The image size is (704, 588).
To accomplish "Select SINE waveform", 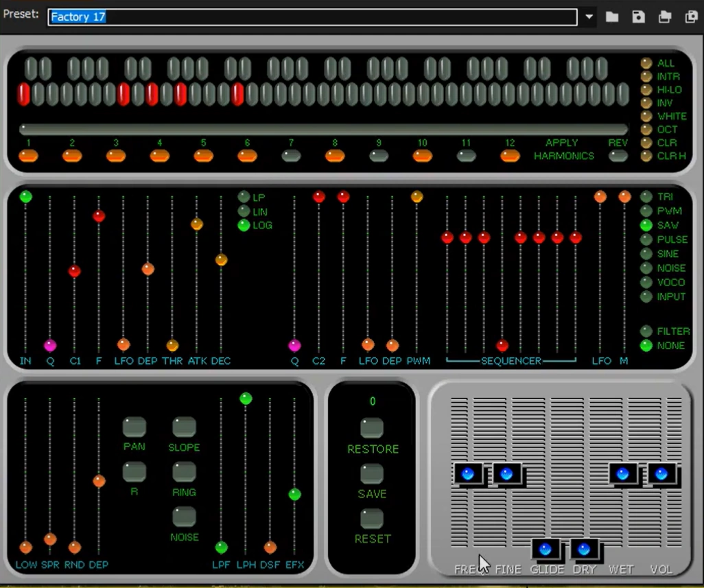I will point(646,254).
